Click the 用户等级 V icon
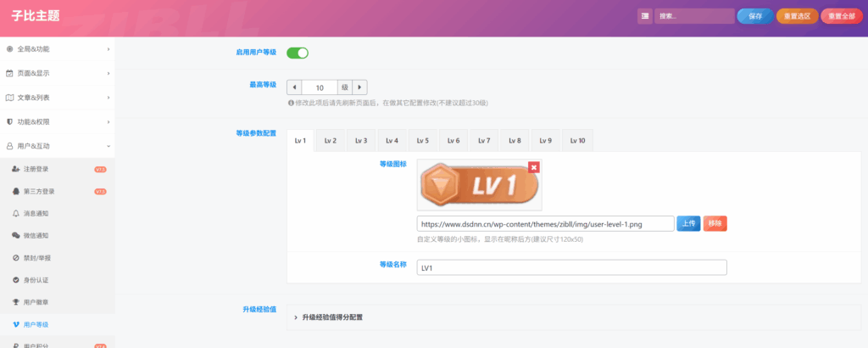 [16, 324]
